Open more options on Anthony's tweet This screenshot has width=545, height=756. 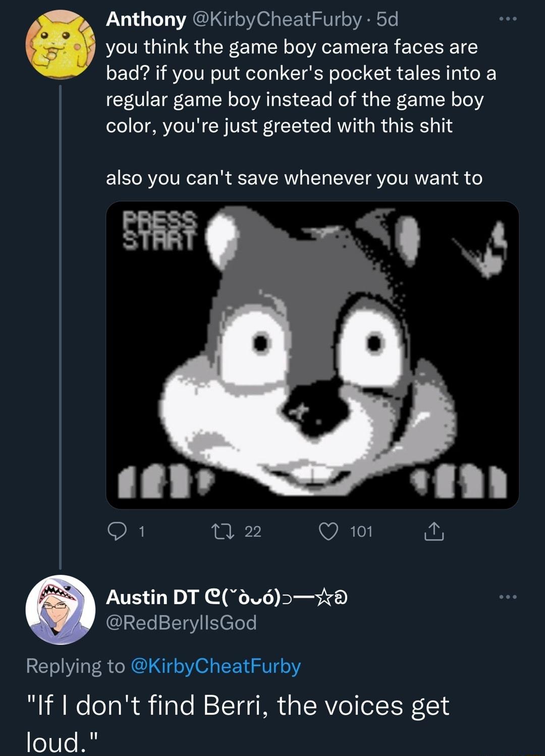pos(507,20)
